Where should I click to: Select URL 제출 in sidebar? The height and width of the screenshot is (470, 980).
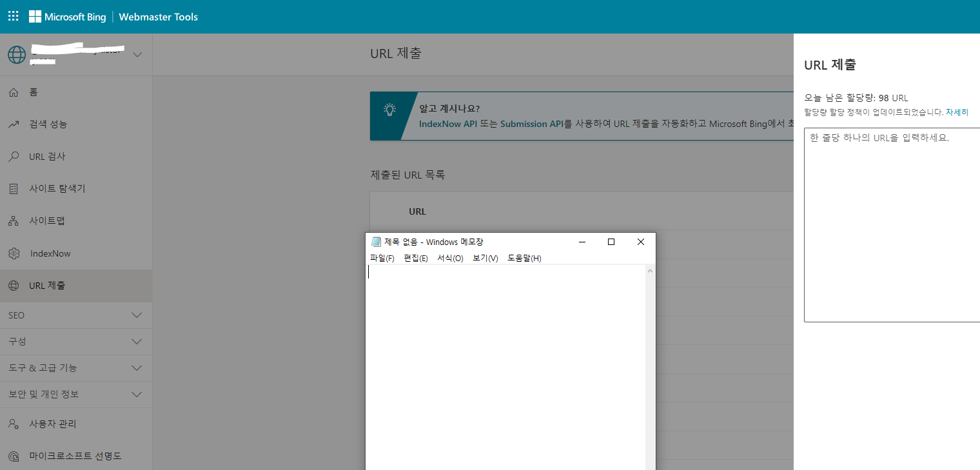tap(76, 286)
